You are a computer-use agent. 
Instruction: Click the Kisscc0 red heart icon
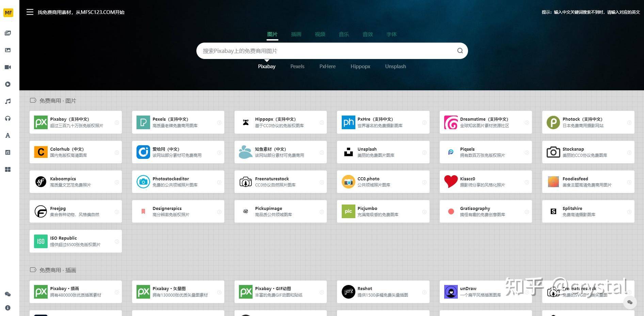(x=451, y=182)
